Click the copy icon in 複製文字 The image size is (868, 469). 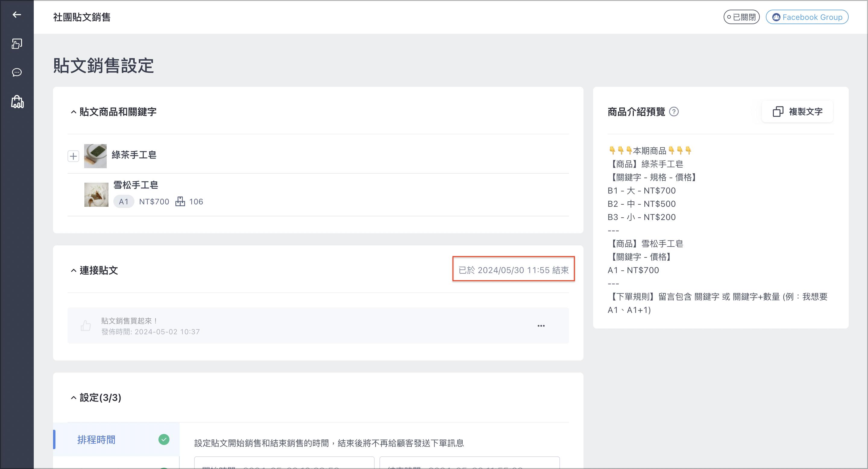click(x=778, y=112)
